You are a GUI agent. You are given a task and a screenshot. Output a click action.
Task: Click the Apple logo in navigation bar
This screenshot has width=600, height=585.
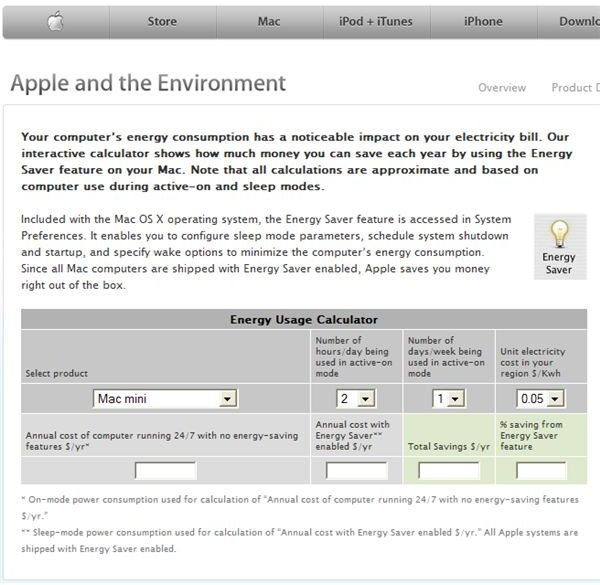55,21
